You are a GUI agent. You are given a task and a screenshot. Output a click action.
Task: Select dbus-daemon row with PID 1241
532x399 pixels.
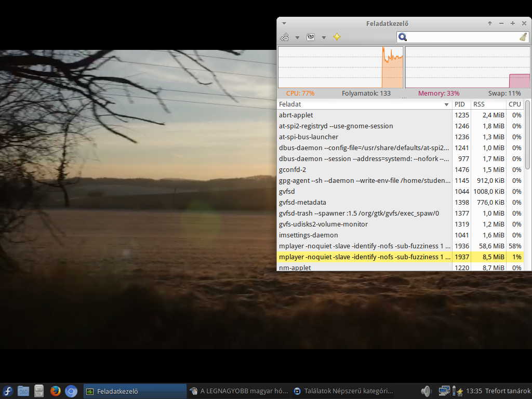pos(401,148)
